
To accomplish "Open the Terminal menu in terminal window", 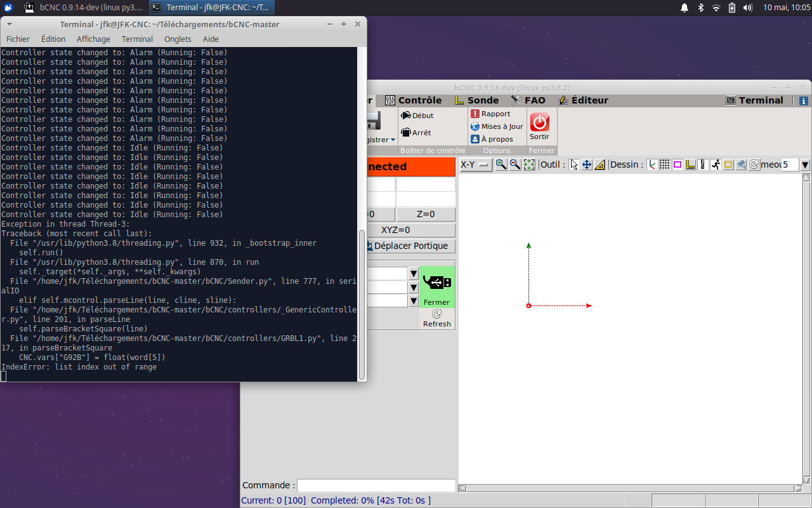I will tap(137, 39).
